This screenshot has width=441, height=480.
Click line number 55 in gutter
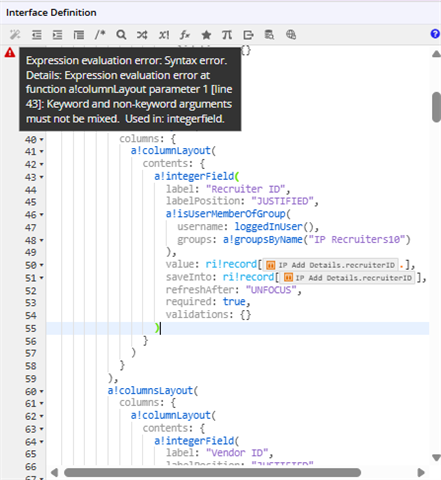31,329
